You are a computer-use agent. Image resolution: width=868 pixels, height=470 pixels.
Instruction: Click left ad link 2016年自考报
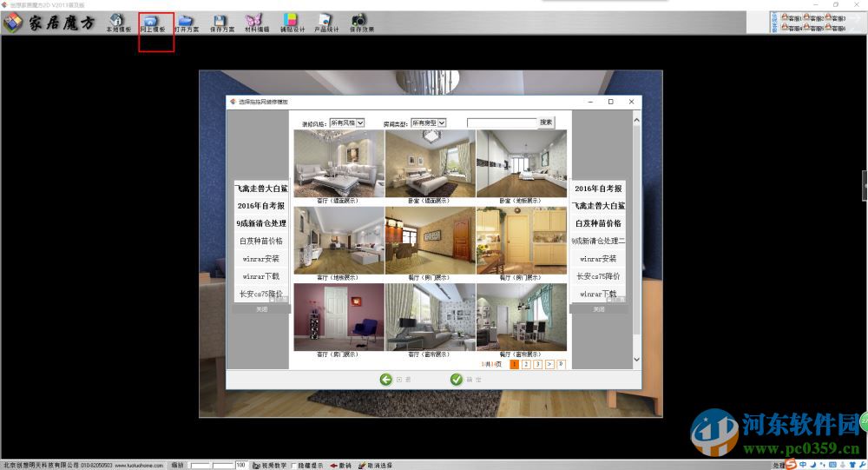[261, 206]
